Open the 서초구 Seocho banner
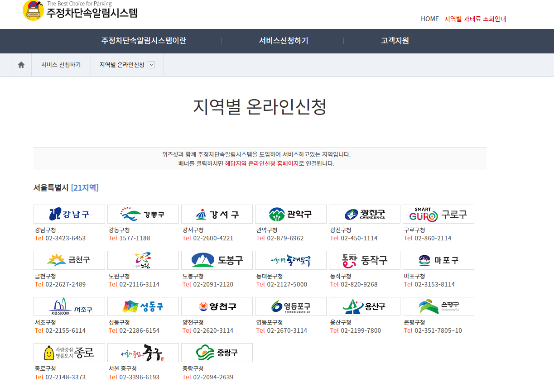 [x=69, y=306]
